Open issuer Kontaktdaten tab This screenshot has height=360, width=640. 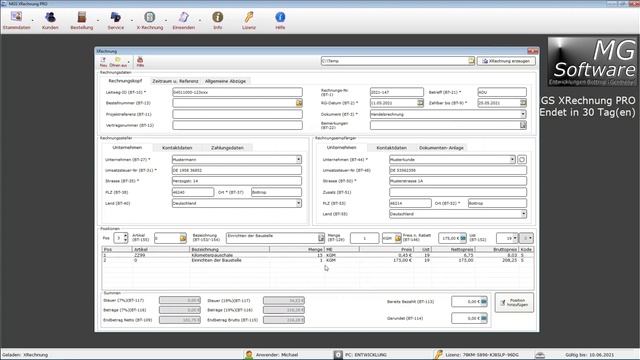coord(177,148)
